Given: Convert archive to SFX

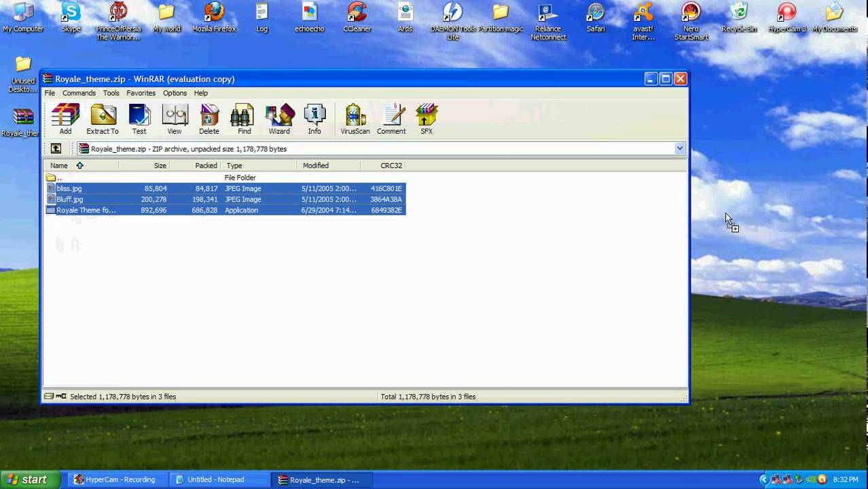Looking at the screenshot, I should 427,120.
